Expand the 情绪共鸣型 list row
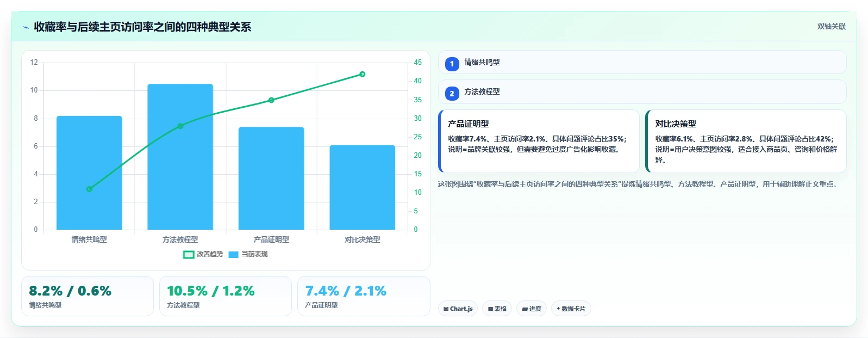The height and width of the screenshot is (338, 868). point(642,62)
